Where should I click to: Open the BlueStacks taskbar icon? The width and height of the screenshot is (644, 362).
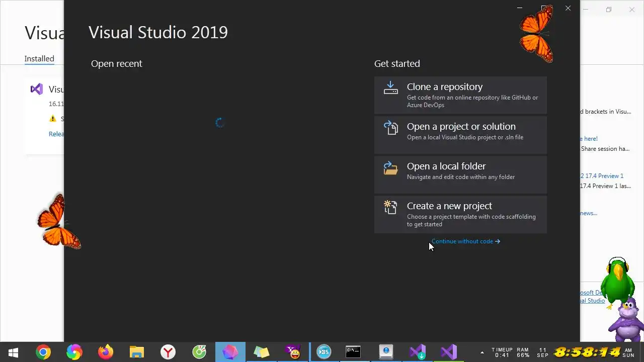(x=324, y=352)
